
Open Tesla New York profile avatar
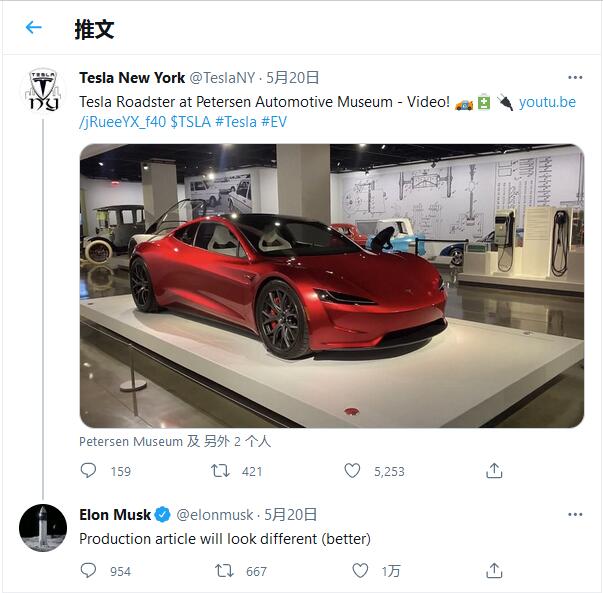(43, 92)
